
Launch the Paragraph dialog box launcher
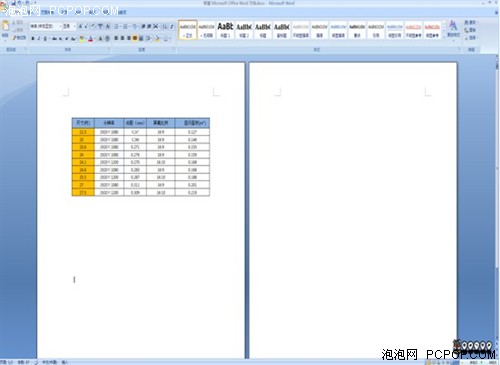tap(173, 49)
